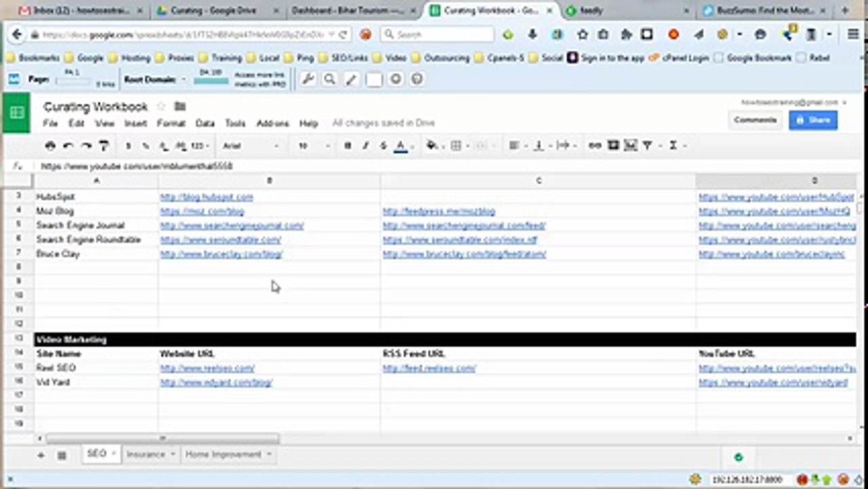Image resolution: width=868 pixels, height=489 pixels.
Task: Open the SEO sheet tab arrow menu
Action: tap(113, 454)
